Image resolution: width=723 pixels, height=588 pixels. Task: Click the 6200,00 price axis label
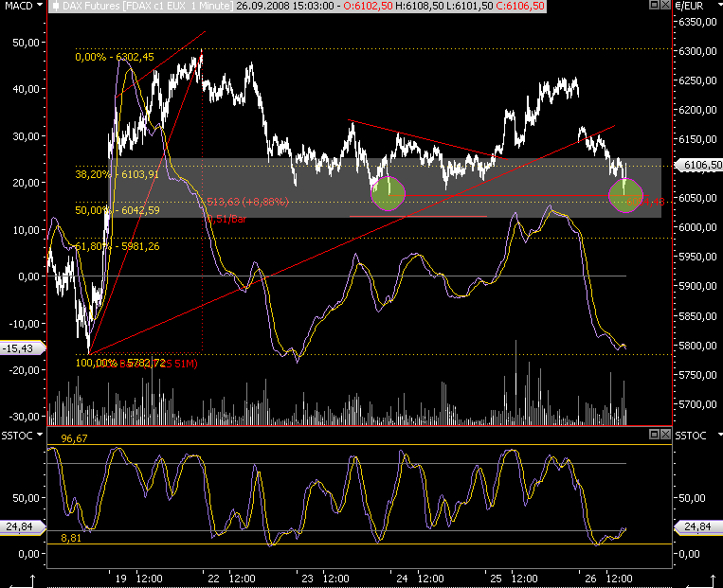(697, 110)
